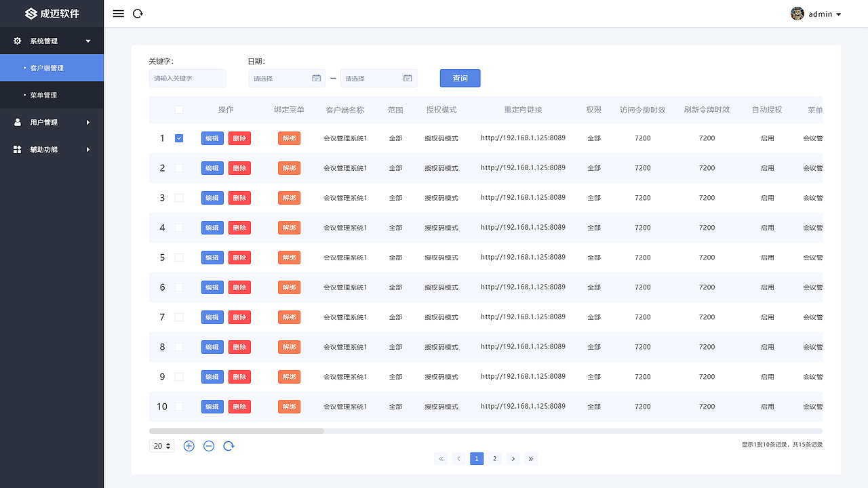Click the blue 查询 search button
Viewport: 868px width, 488px height.
coord(460,78)
